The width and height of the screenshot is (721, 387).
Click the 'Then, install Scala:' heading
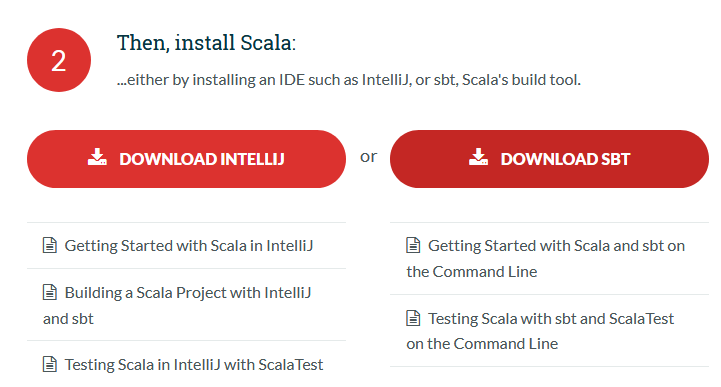click(x=206, y=43)
